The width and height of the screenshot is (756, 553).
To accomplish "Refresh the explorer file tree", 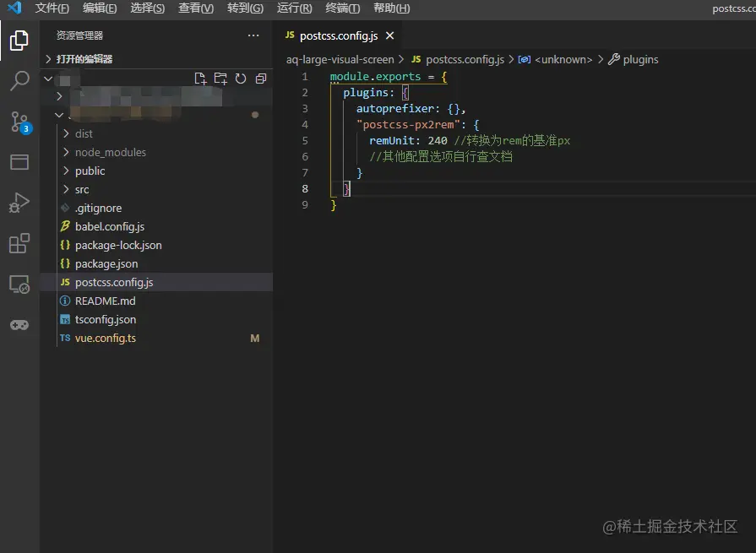I will pos(241,79).
